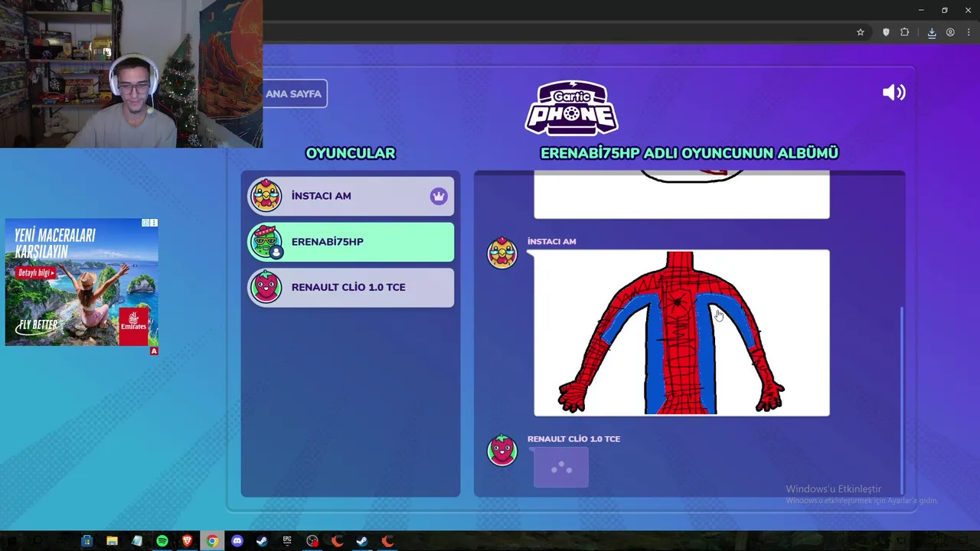The image size is (980, 551).
Task: Open Microsoft Store from the taskbar
Action: pyautogui.click(x=87, y=541)
